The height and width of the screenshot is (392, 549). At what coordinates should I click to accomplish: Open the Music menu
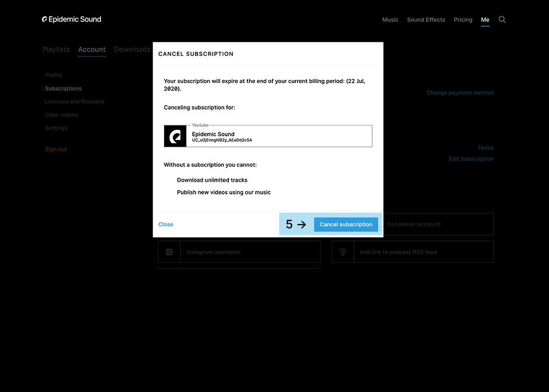click(390, 20)
